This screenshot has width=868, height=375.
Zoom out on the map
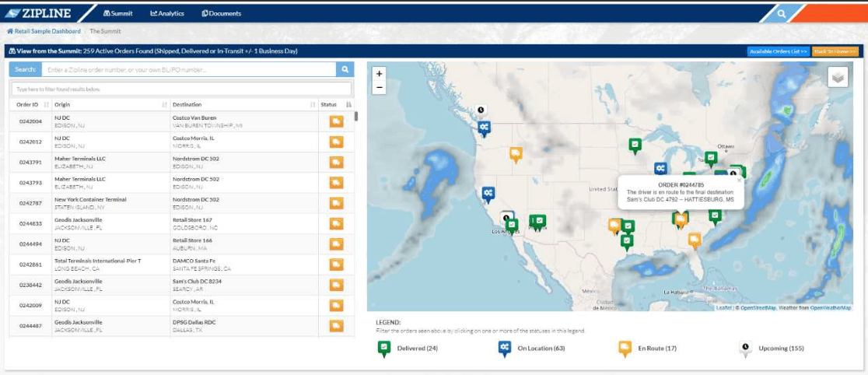pos(380,87)
